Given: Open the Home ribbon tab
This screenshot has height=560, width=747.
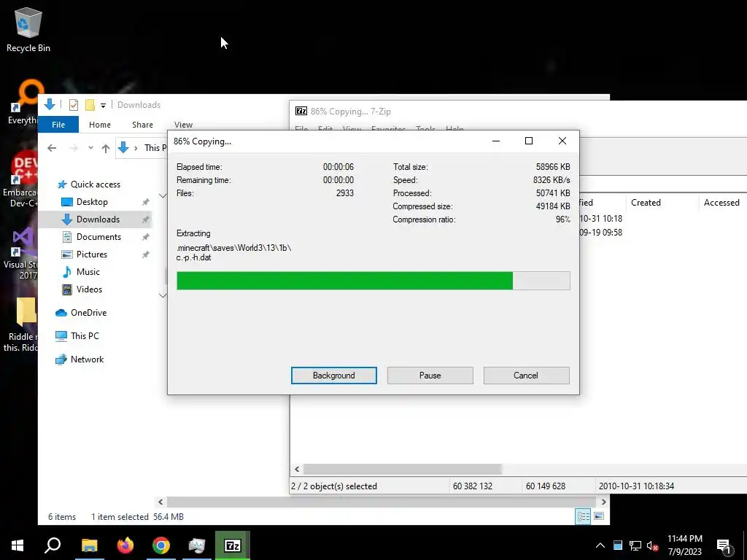Looking at the screenshot, I should pos(99,125).
